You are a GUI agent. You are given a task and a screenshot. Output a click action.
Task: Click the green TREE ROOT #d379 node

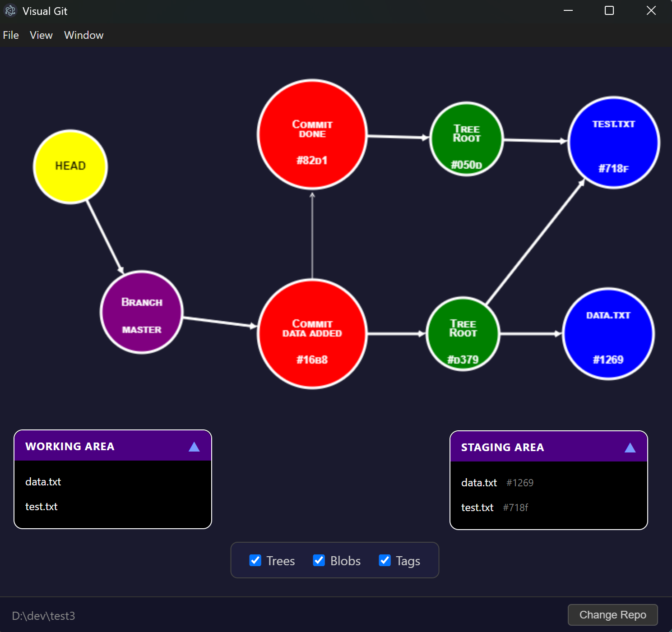pos(463,334)
